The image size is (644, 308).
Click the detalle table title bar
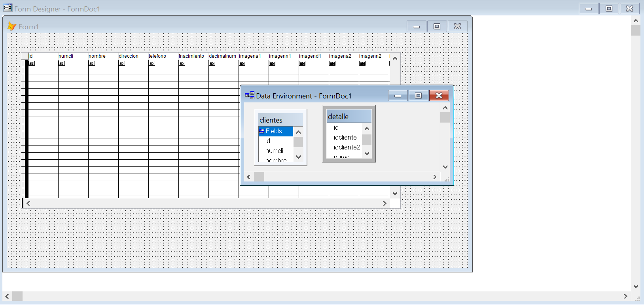click(349, 117)
